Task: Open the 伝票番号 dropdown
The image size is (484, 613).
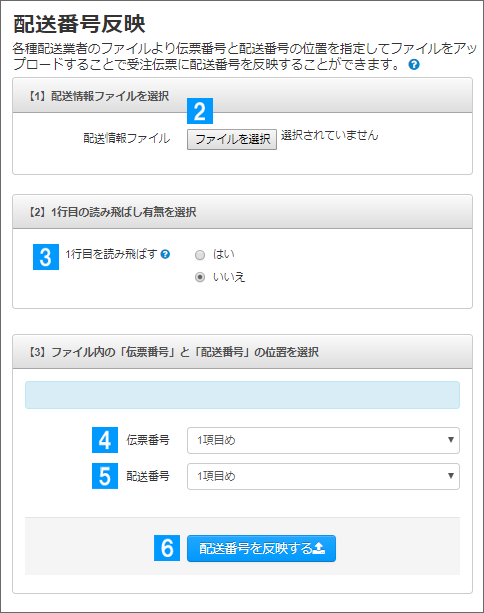Action: (323, 440)
